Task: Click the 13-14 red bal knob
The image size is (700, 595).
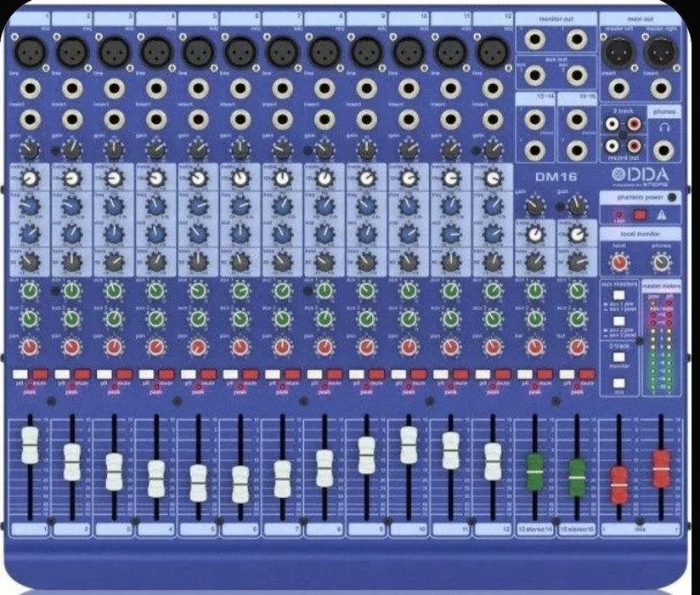Action: (x=535, y=347)
